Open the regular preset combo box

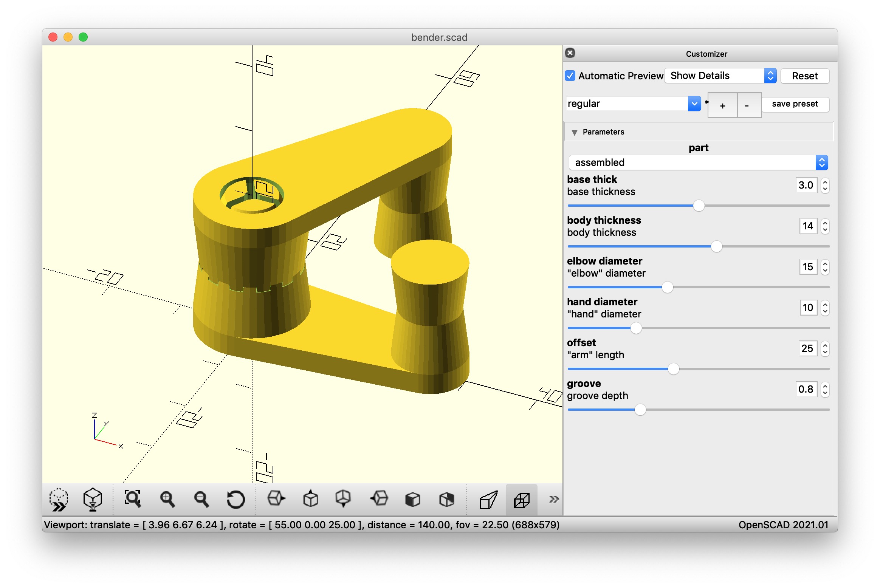point(633,104)
